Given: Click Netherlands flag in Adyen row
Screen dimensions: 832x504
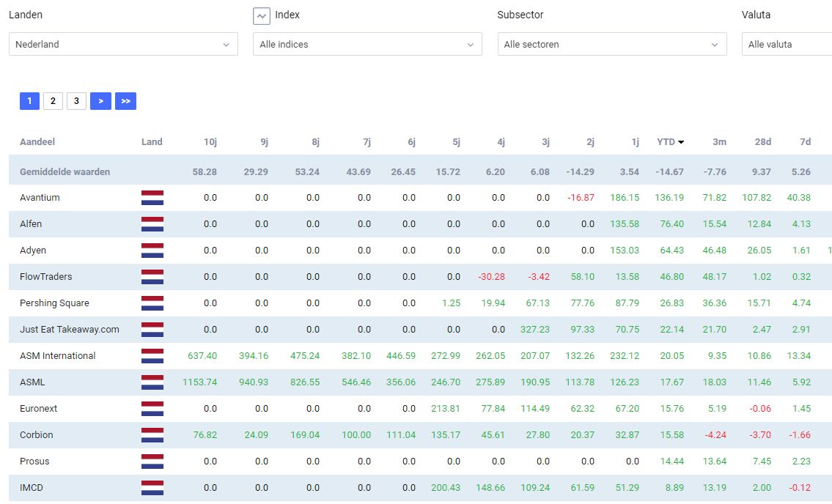Looking at the screenshot, I should (152, 251).
